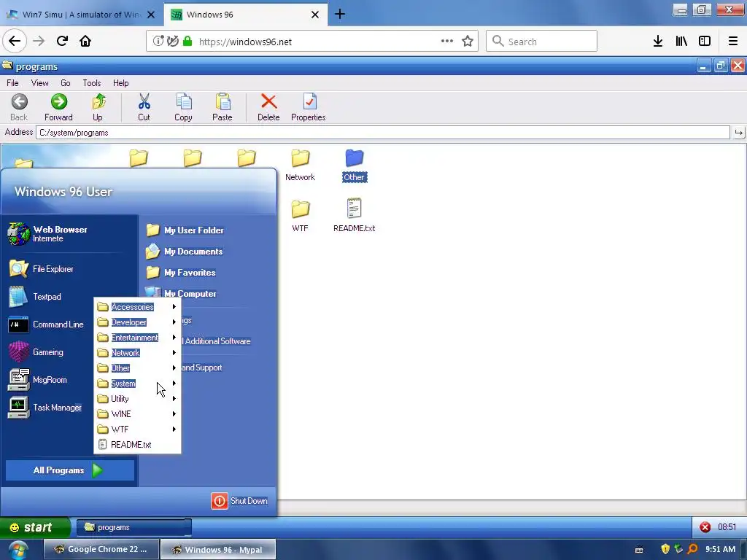Click Additional Software link in start menu
This screenshot has width=747, height=560.
pyautogui.click(x=217, y=341)
